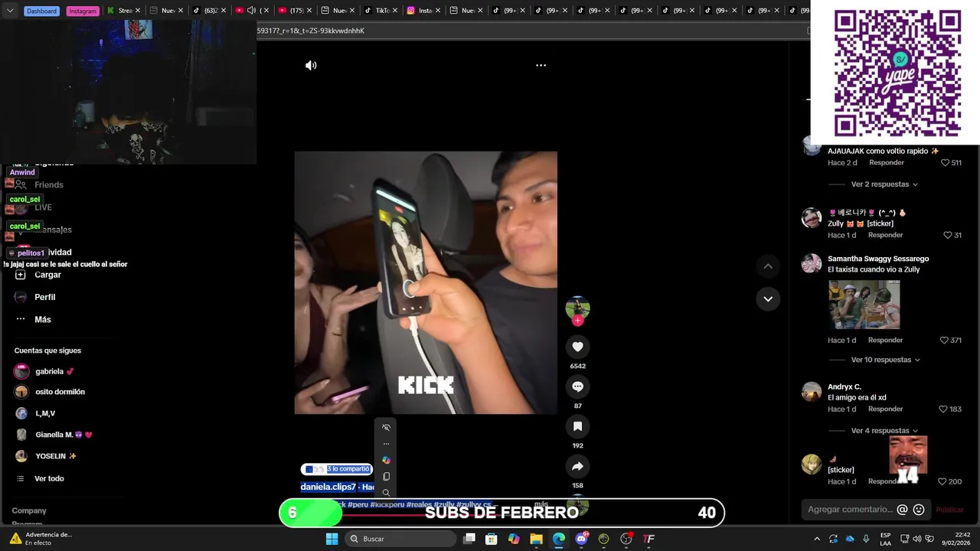Image resolution: width=980 pixels, height=551 pixels.
Task: Open comments icon showing 87
Action: tap(577, 386)
